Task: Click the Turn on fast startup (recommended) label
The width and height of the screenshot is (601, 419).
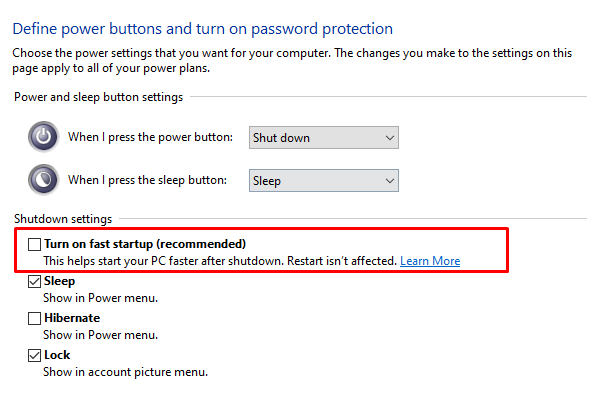Action: tap(145, 244)
